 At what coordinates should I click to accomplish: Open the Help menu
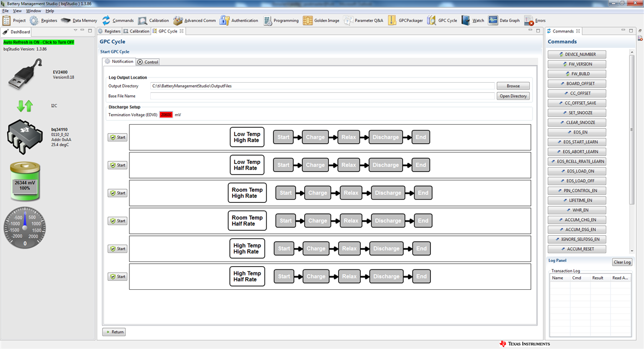pos(50,10)
